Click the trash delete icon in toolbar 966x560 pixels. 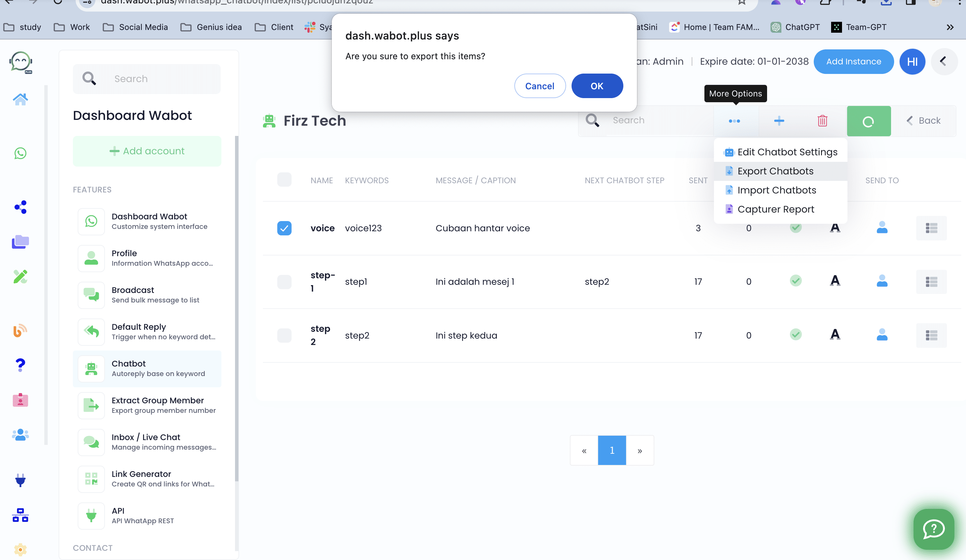click(x=823, y=121)
